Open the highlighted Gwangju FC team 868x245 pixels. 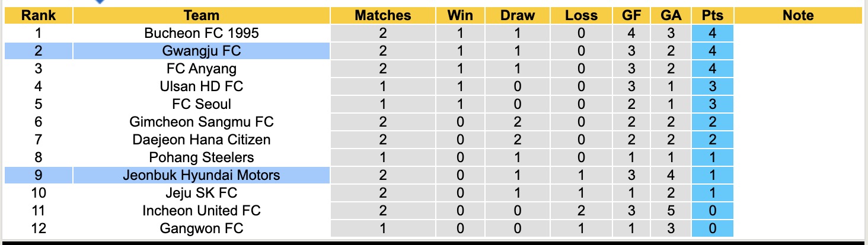[x=202, y=51]
